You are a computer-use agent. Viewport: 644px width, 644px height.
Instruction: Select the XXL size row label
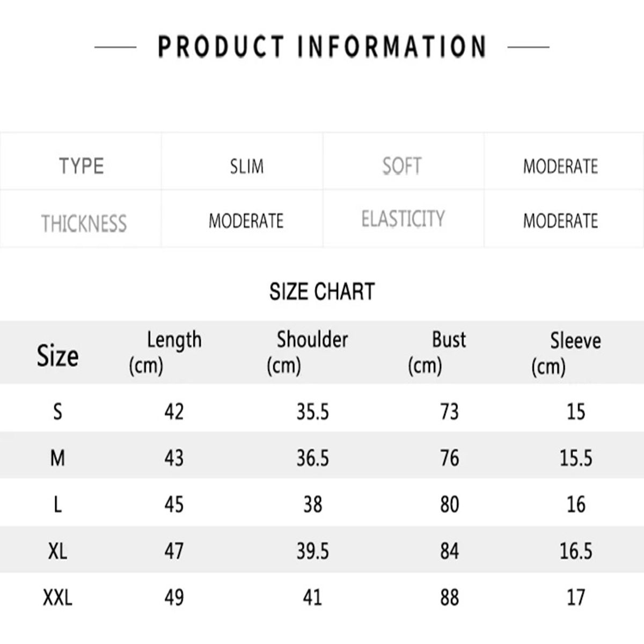[57, 597]
